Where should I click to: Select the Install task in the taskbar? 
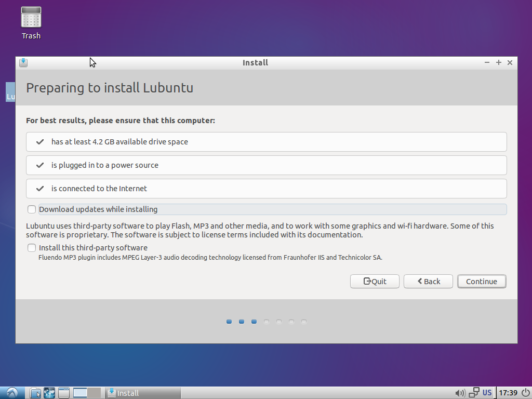(x=142, y=393)
